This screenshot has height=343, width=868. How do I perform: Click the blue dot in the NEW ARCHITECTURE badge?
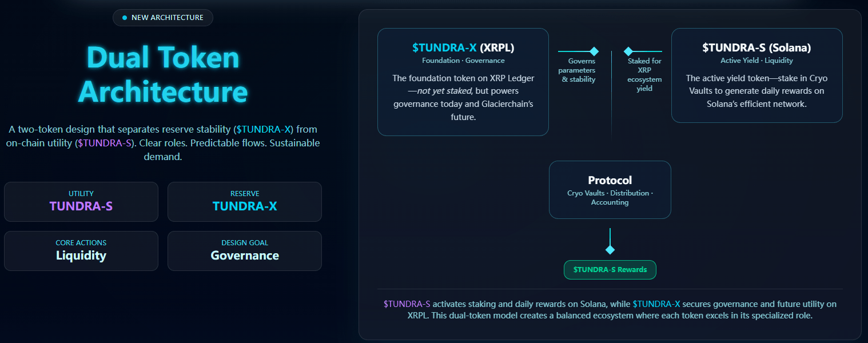tap(125, 18)
